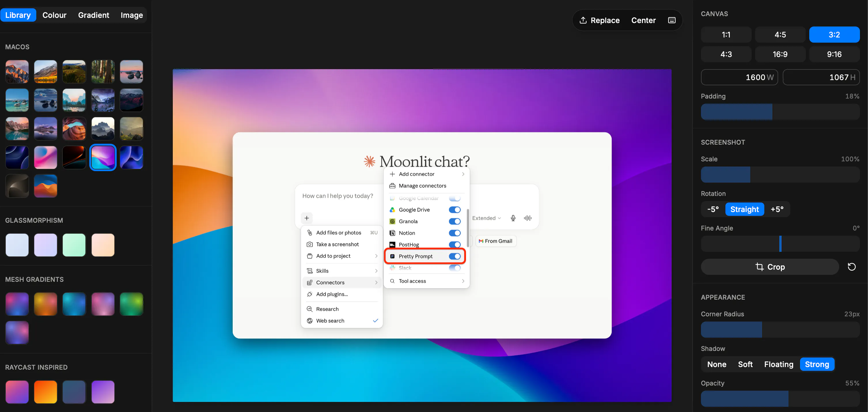The width and height of the screenshot is (868, 412).
Task: Click the Strong shadow option
Action: [817, 364]
